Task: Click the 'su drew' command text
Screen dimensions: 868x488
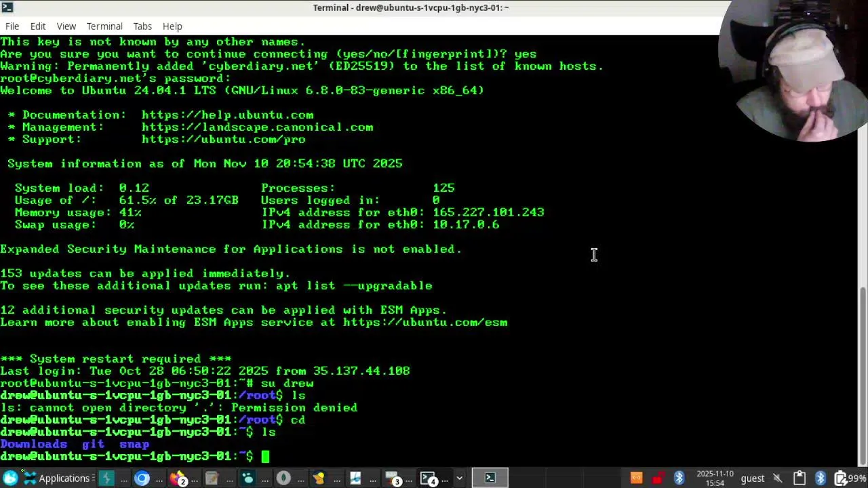Action: coord(287,384)
